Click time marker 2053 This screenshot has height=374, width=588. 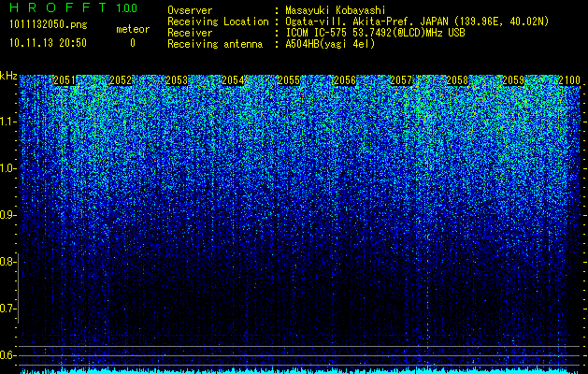coord(177,80)
